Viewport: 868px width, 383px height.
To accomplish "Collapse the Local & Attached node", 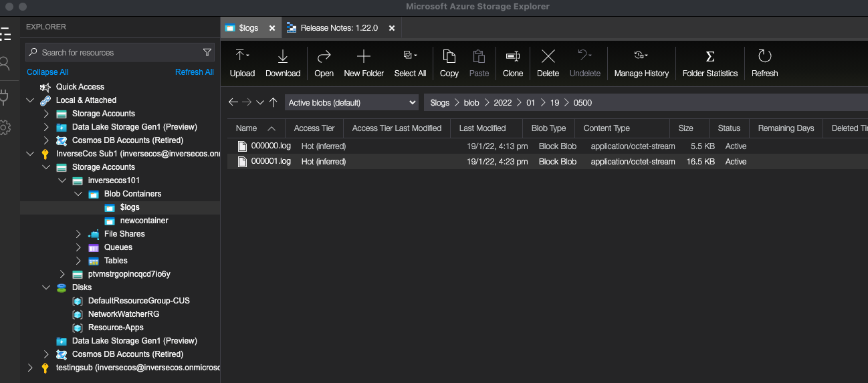I will coord(29,100).
